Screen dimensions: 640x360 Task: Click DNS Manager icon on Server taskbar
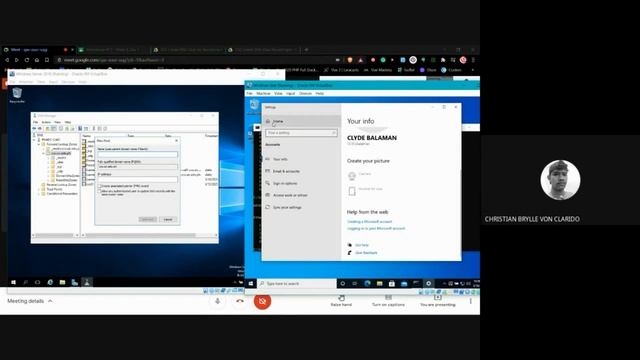[x=87, y=282]
